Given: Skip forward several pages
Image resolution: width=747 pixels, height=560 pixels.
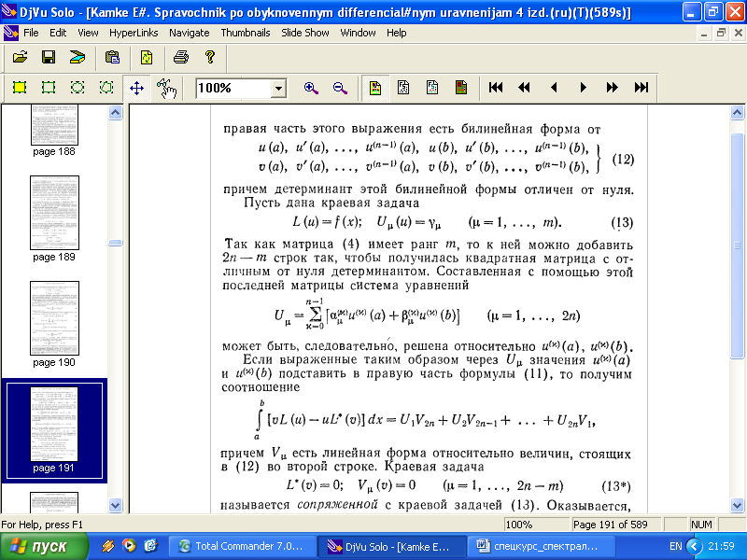Looking at the screenshot, I should click(613, 88).
